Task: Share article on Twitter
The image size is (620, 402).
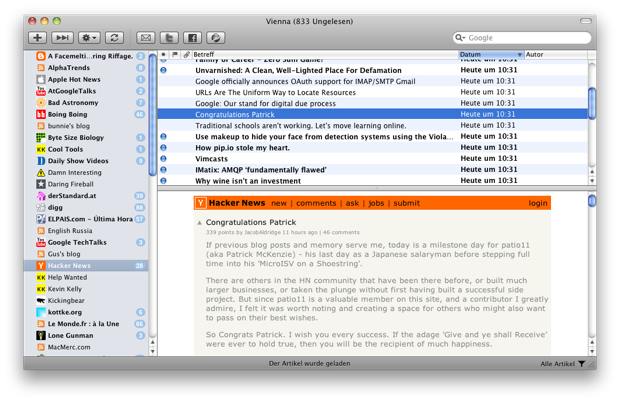Action: coord(169,38)
